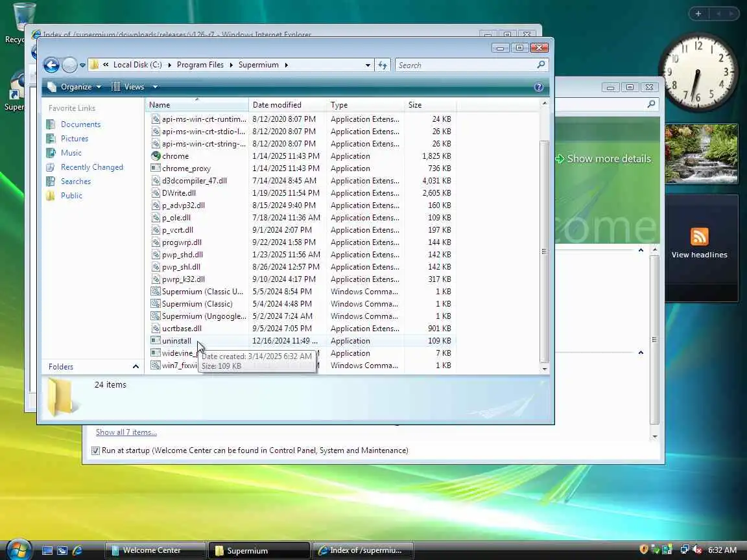Image resolution: width=747 pixels, height=560 pixels.
Task: Collapse the lower Welcome Center section chevron
Action: point(641,353)
